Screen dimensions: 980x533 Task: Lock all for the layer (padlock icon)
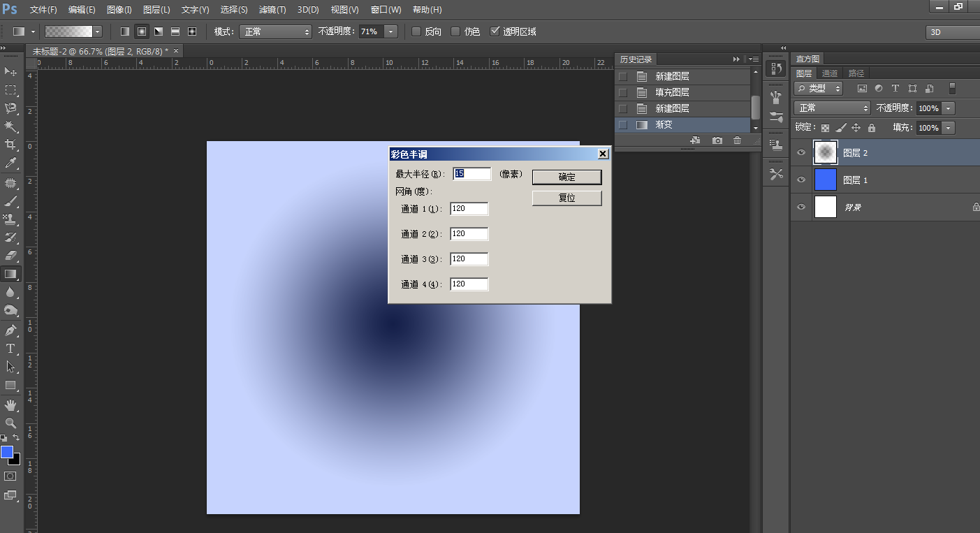871,128
